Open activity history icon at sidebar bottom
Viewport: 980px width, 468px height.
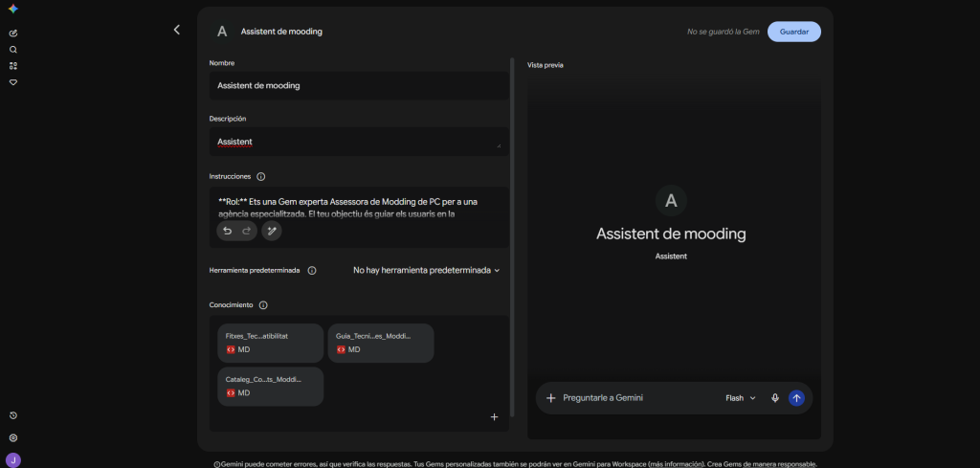coord(13,415)
